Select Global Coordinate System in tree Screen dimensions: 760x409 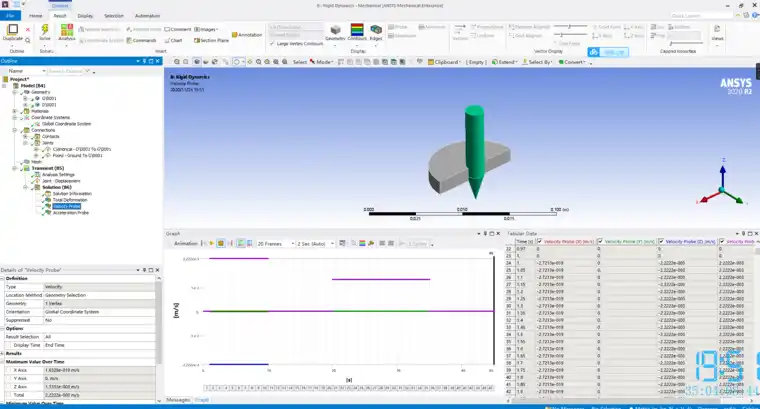tap(66, 124)
